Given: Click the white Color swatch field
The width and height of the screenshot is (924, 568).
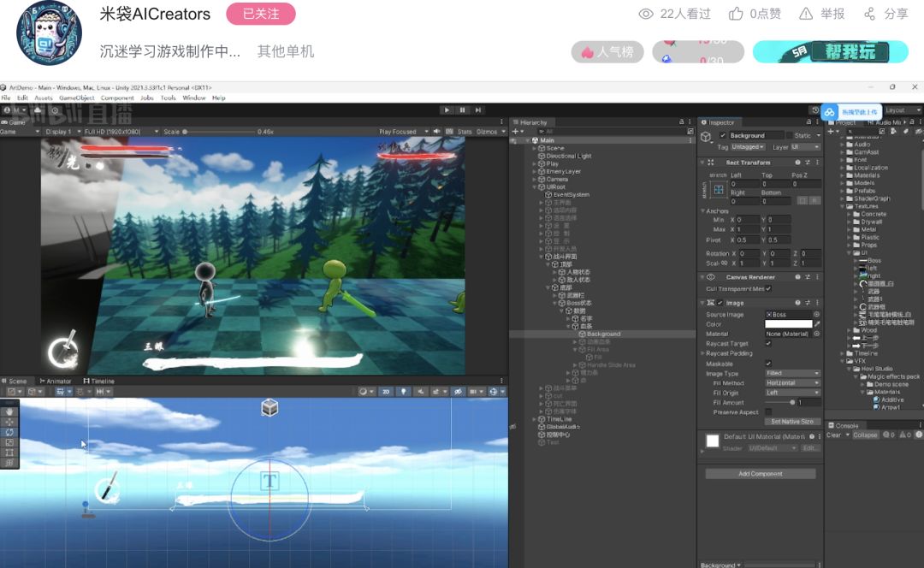Looking at the screenshot, I should 787,324.
